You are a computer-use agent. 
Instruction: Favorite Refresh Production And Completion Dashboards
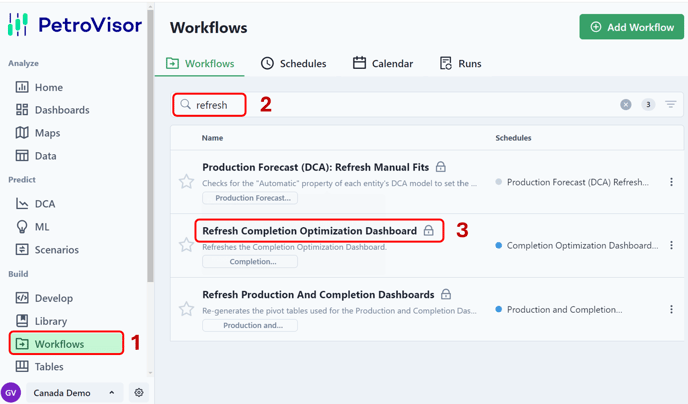pos(186,309)
